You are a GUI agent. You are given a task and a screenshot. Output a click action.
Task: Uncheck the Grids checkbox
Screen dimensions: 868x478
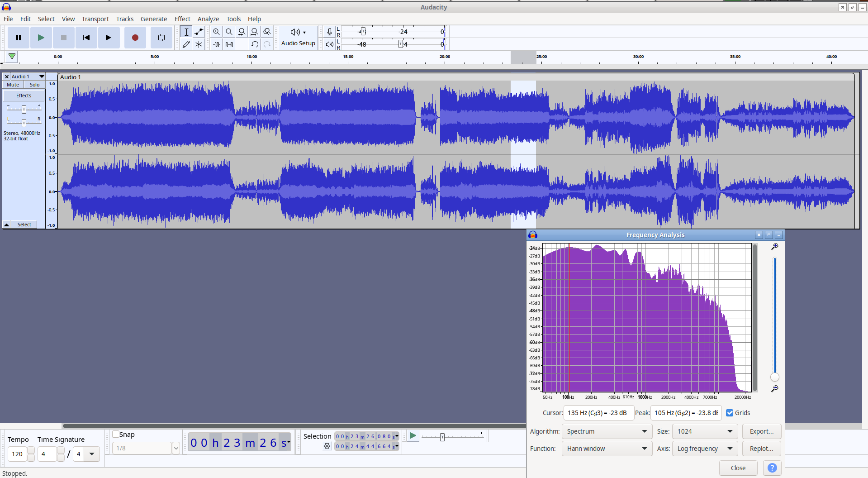(x=730, y=413)
